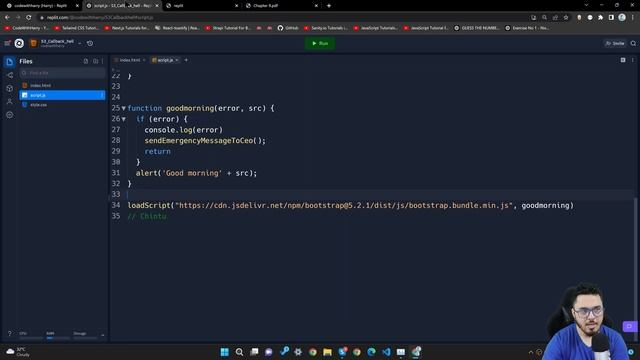This screenshot has width=640, height=360.
Task: Go back in browser history
Action: point(7,18)
